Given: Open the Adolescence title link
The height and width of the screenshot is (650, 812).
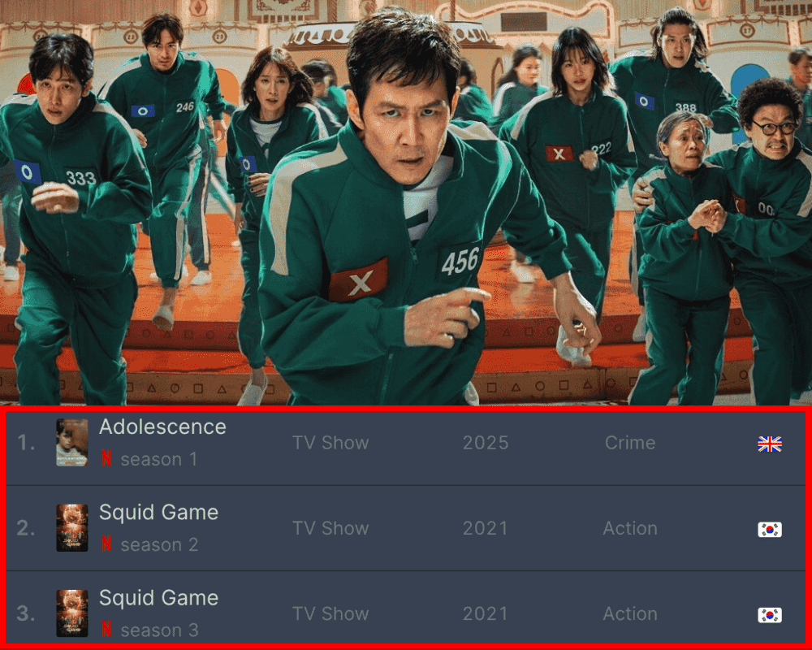Looking at the screenshot, I should pyautogui.click(x=162, y=427).
